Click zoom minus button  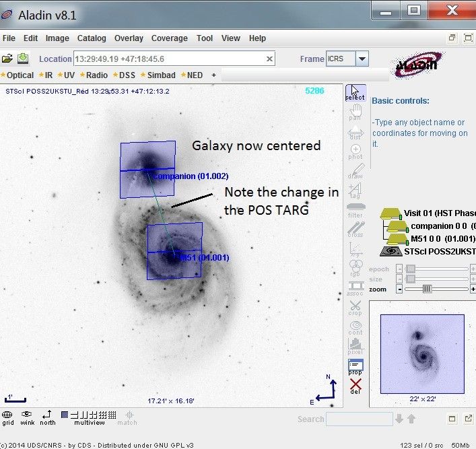399,289
